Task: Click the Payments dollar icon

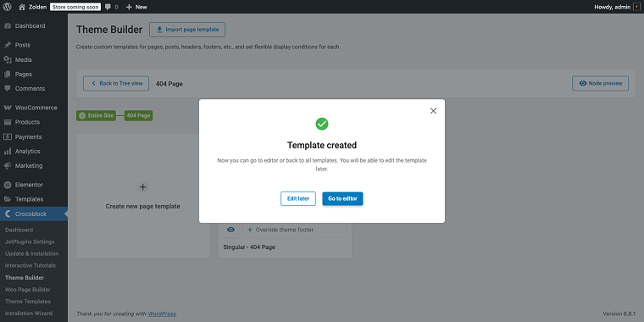Action: pos(8,136)
